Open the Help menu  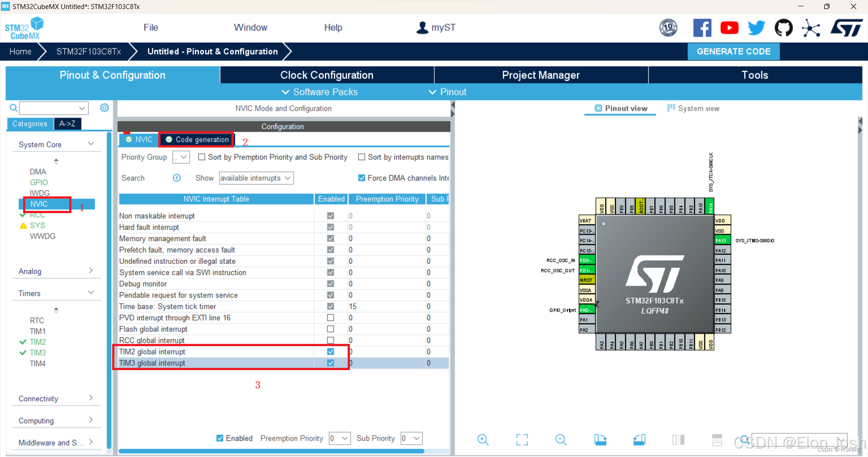click(333, 27)
